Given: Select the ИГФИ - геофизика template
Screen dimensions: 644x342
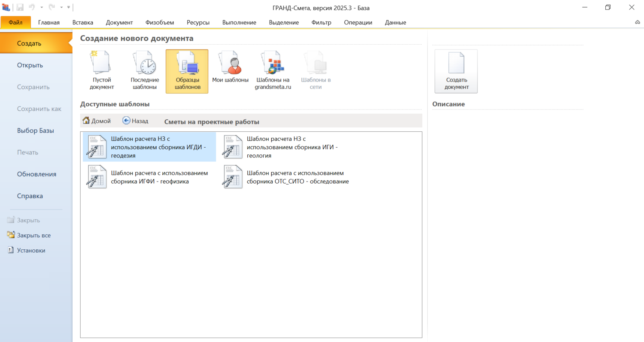Looking at the screenshot, I should pyautogui.click(x=149, y=177).
